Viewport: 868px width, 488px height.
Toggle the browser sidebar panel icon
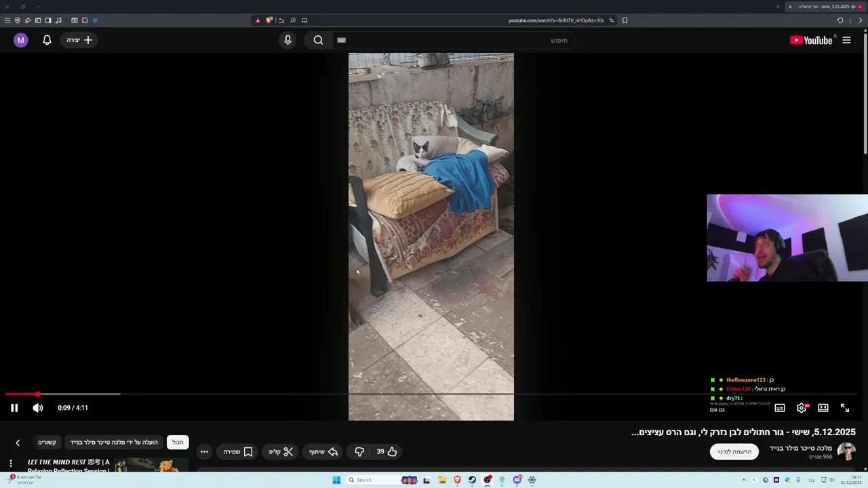48,20
